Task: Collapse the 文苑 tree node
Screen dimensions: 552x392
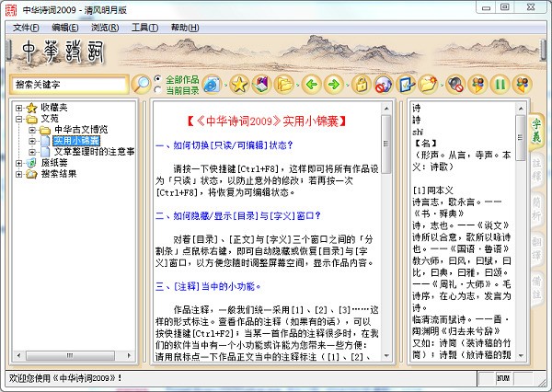Action: tap(19, 119)
